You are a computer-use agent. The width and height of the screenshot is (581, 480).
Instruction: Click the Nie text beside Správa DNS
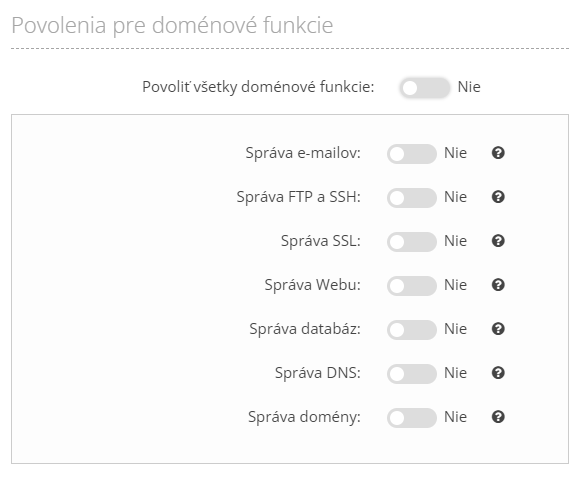455,373
